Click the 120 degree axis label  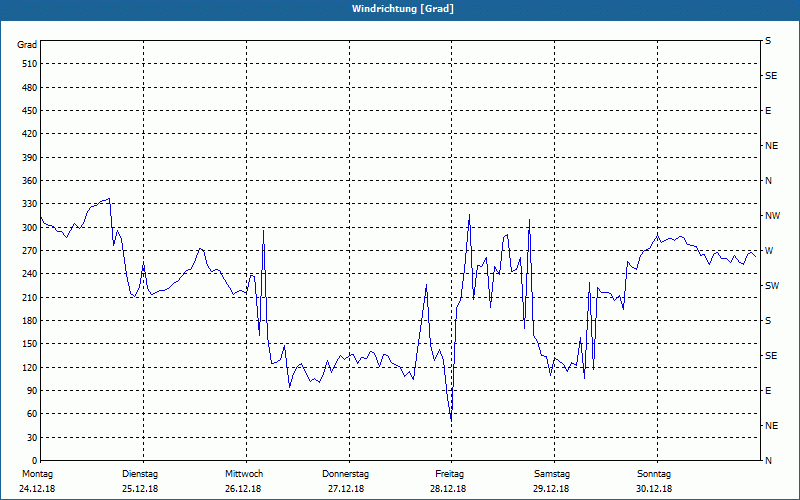coord(30,367)
